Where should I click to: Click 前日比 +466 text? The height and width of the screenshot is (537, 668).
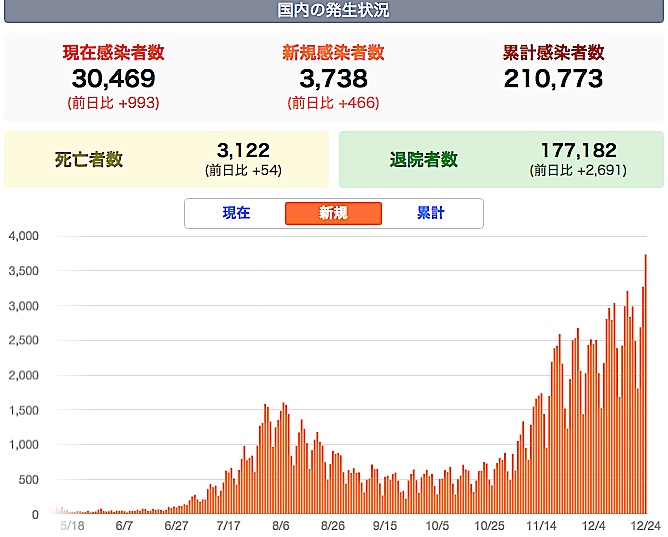(x=333, y=103)
